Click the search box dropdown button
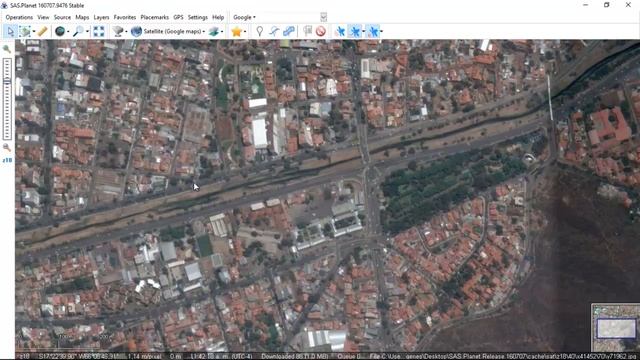Viewport: 640px width, 360px height. [x=323, y=17]
